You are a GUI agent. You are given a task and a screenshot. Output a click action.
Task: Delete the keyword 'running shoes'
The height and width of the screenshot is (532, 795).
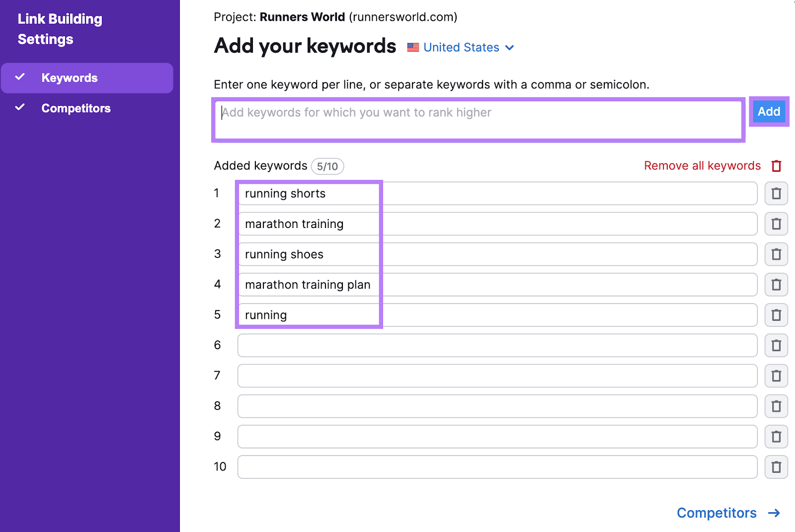pyautogui.click(x=776, y=254)
